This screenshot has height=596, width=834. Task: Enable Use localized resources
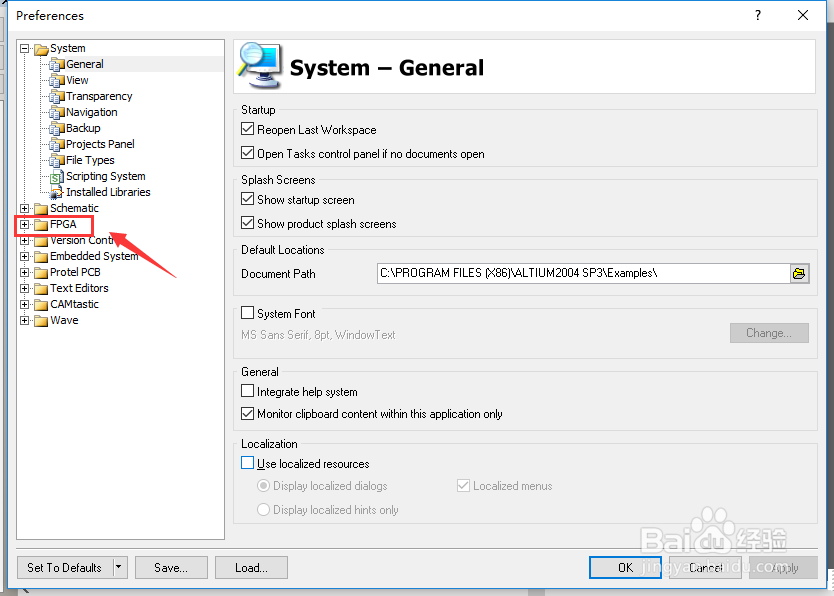[x=247, y=463]
